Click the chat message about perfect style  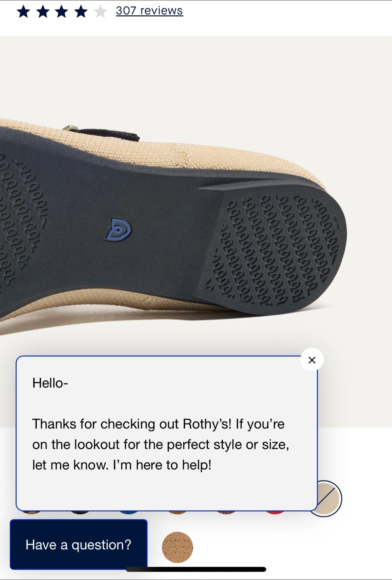(161, 444)
